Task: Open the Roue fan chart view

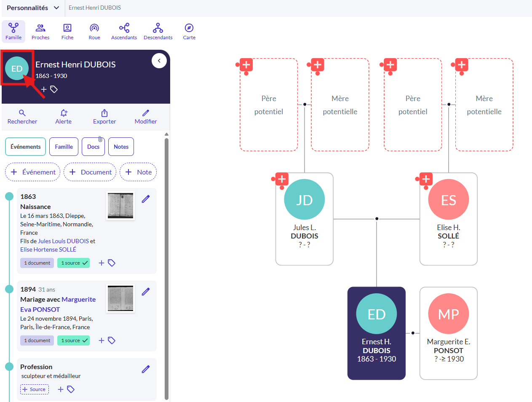Action: pyautogui.click(x=94, y=31)
